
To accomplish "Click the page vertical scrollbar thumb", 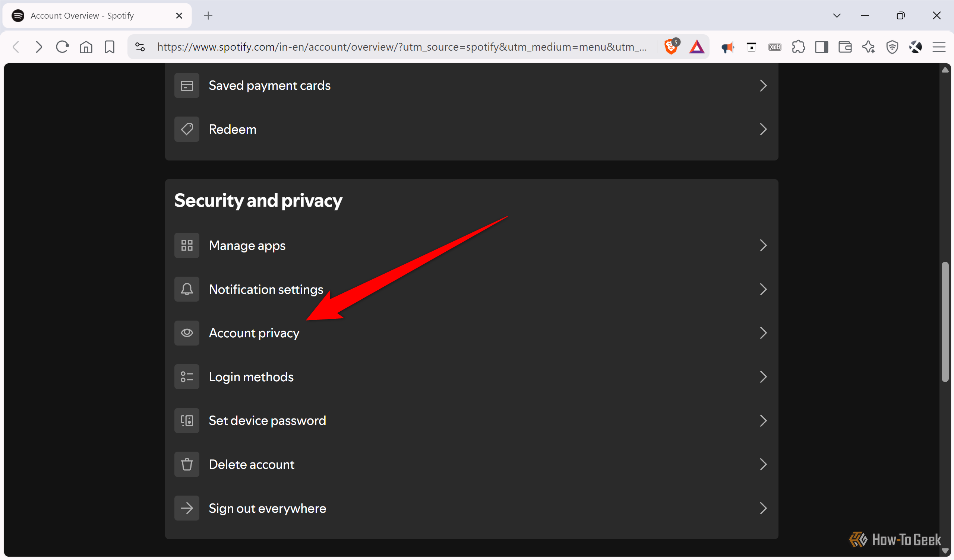I will (x=945, y=322).
